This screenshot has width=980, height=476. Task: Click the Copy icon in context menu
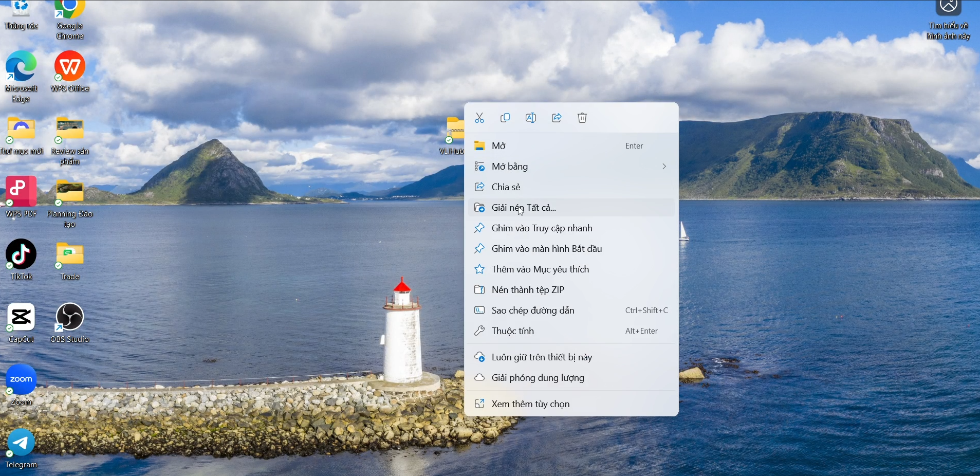point(505,118)
